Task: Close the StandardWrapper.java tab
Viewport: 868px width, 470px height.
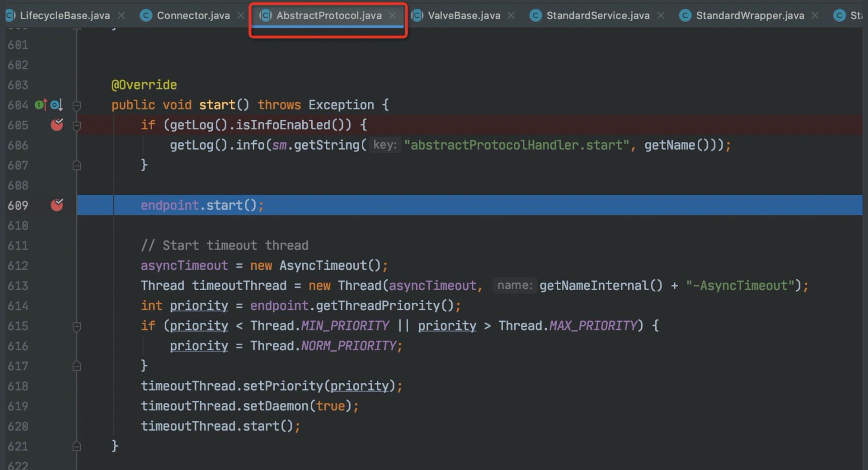Action: (815, 16)
